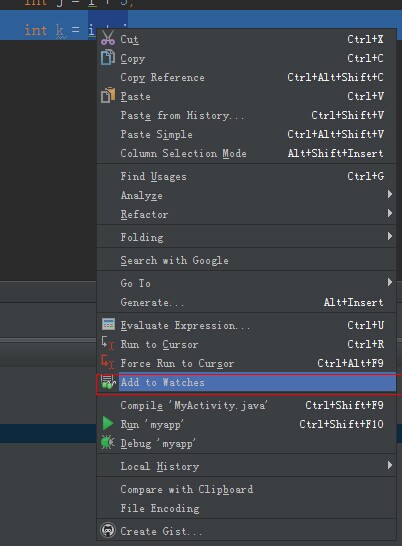Open Local History menu entry
This screenshot has height=546, width=402.
coord(246,467)
